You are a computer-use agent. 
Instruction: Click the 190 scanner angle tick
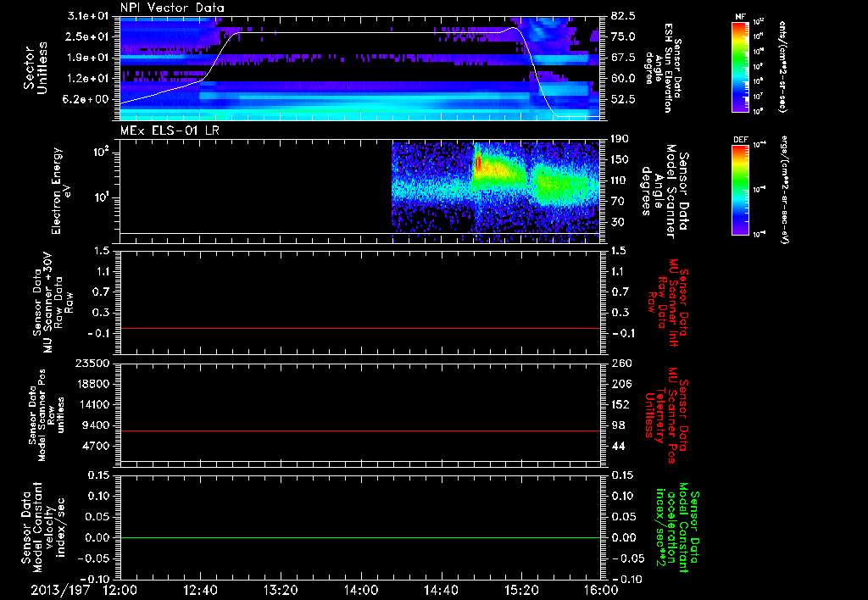[x=620, y=138]
